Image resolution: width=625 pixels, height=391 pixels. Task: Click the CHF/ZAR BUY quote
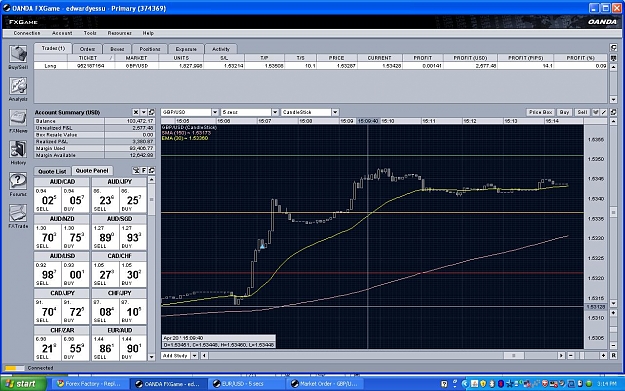[x=76, y=348]
